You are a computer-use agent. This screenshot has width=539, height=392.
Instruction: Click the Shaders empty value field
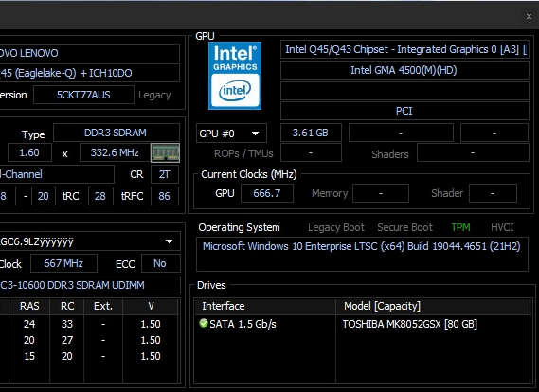tap(473, 152)
